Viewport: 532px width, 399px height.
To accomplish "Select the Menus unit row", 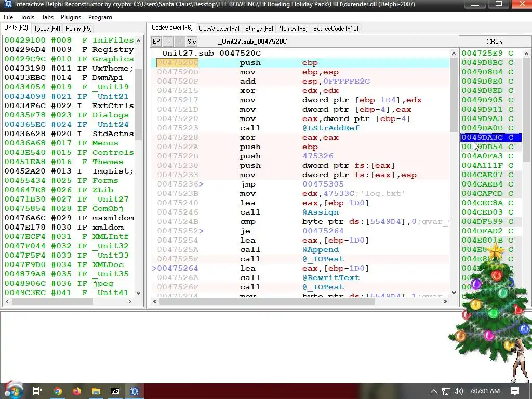I will pos(69,143).
